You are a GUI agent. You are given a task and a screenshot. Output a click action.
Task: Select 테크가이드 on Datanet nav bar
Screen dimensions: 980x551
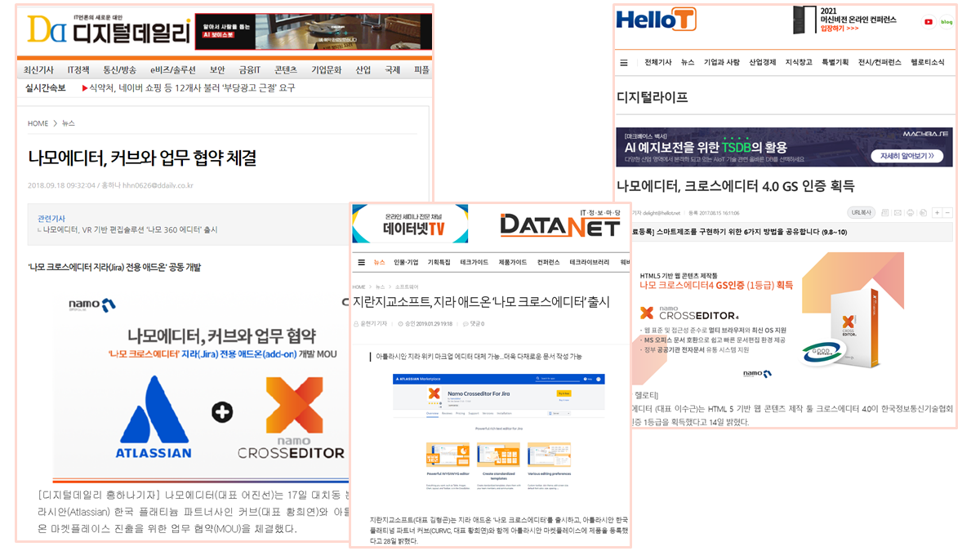(x=474, y=262)
